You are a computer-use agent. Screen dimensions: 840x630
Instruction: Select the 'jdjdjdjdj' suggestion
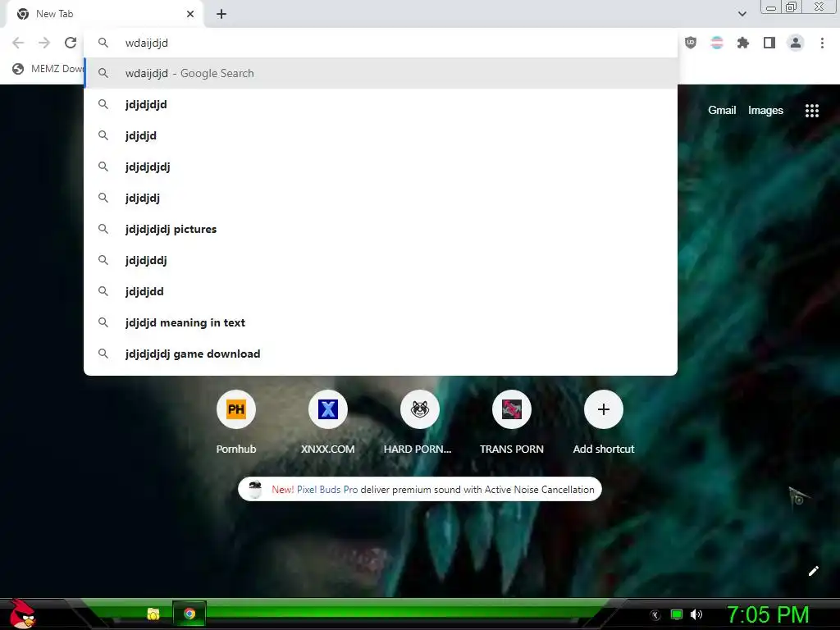(381, 167)
